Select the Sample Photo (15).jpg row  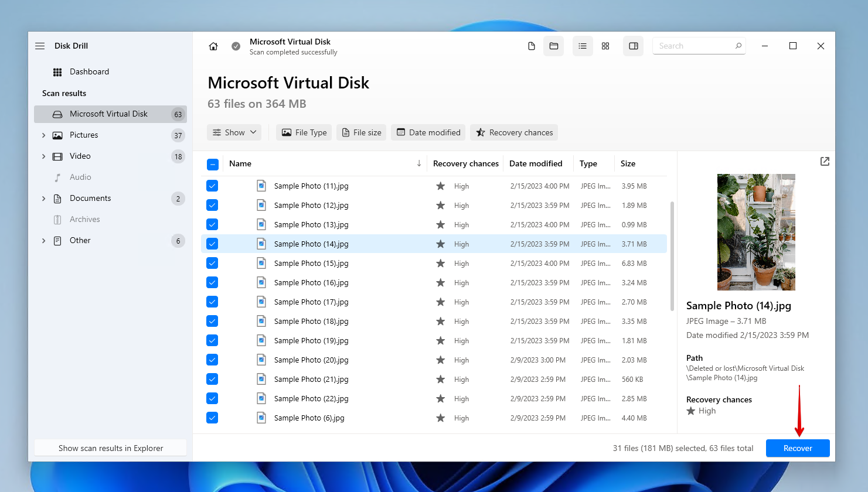tap(434, 263)
